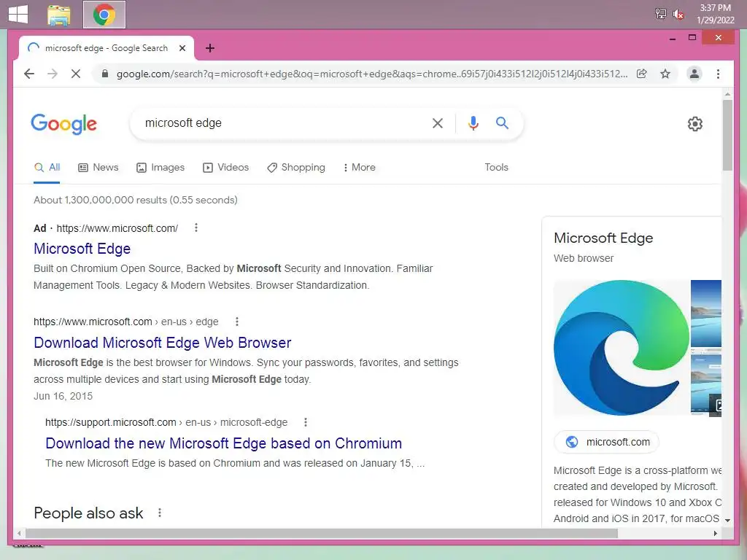Image resolution: width=747 pixels, height=560 pixels.
Task: Open a new tab with the plus button
Action: (210, 48)
